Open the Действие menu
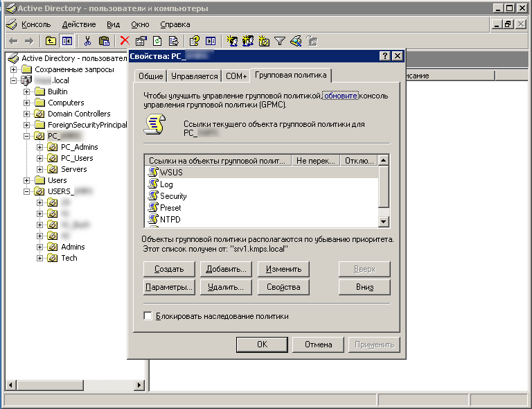 click(79, 24)
